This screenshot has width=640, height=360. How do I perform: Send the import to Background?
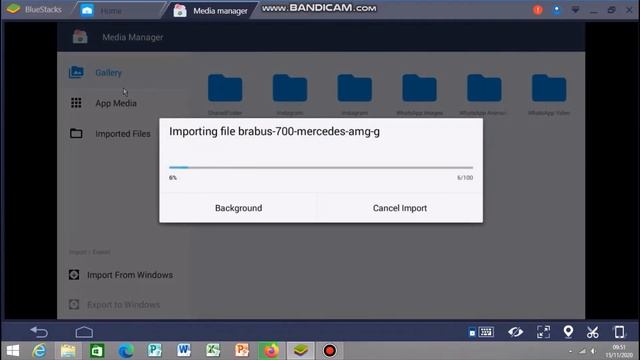pyautogui.click(x=238, y=208)
